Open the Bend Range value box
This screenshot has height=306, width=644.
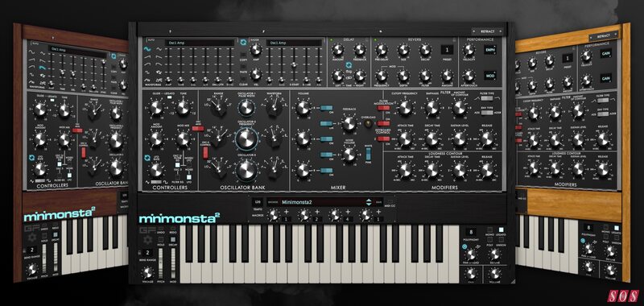(x=147, y=253)
